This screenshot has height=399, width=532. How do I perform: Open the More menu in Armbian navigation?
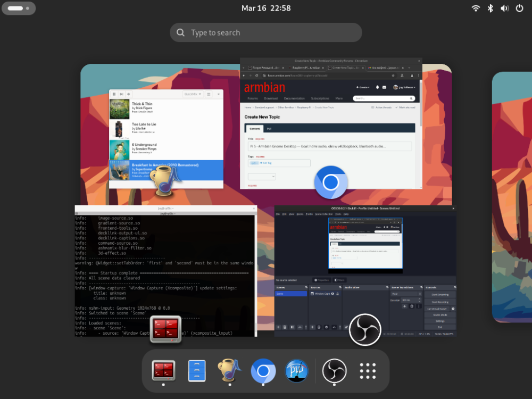tap(339, 98)
